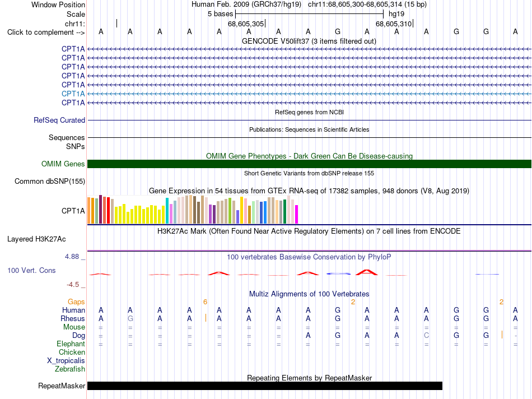Click the Multiz Alignments of 100 Vertebrates title
The height and width of the screenshot is (399, 532).
click(309, 294)
